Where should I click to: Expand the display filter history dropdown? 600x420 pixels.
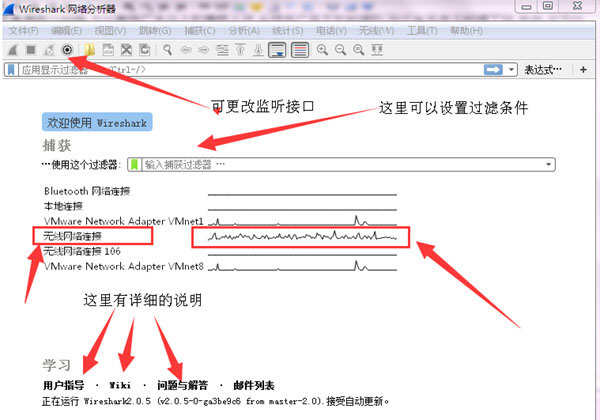tap(511, 70)
